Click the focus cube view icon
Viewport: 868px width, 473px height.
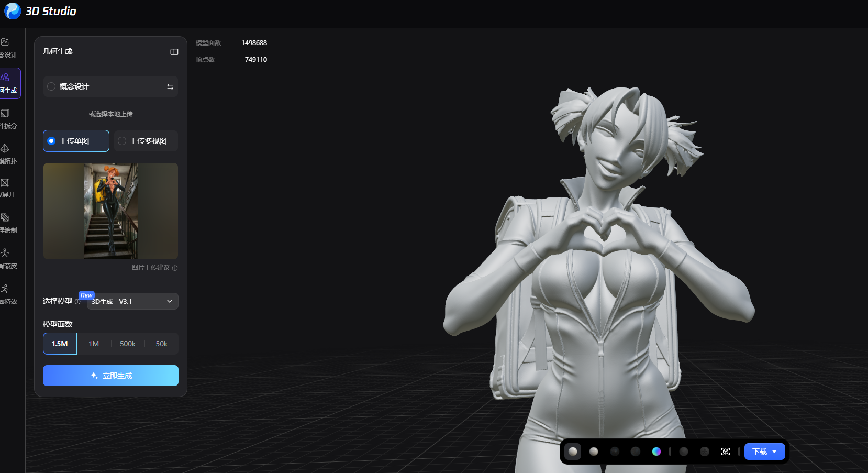pyautogui.click(x=726, y=452)
